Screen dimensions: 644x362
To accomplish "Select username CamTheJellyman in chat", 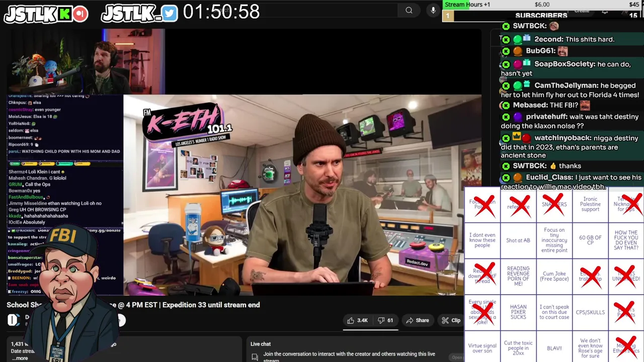I will pos(566,85).
